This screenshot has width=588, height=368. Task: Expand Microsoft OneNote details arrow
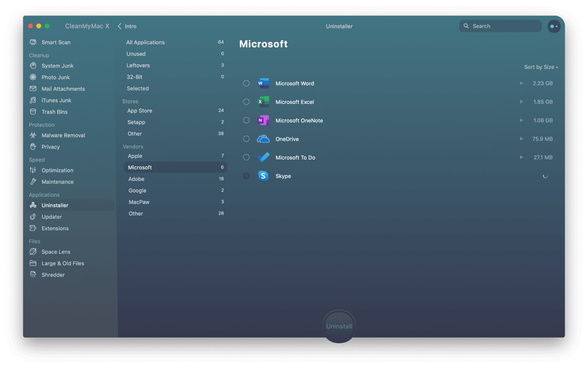(x=521, y=120)
